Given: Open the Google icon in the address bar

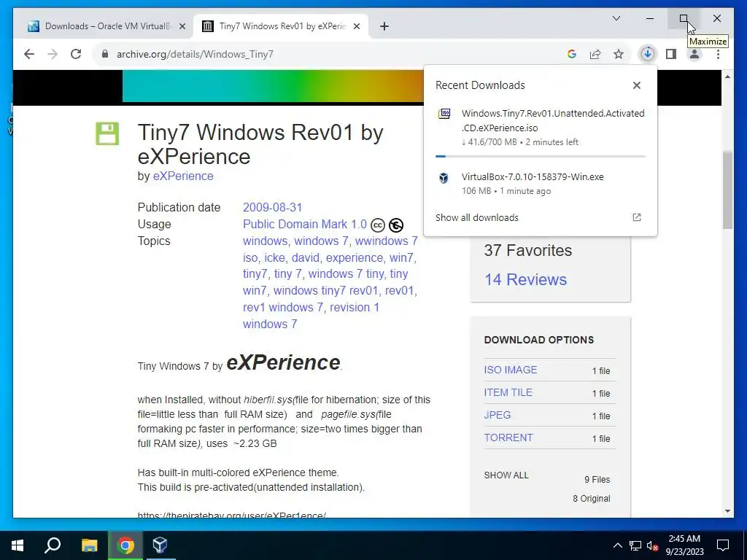Looking at the screenshot, I should tap(572, 54).
